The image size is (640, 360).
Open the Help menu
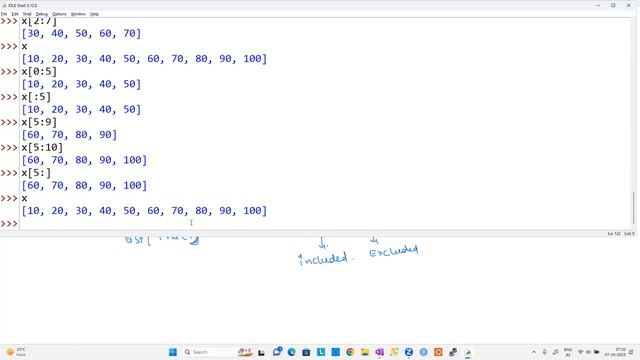(94, 14)
